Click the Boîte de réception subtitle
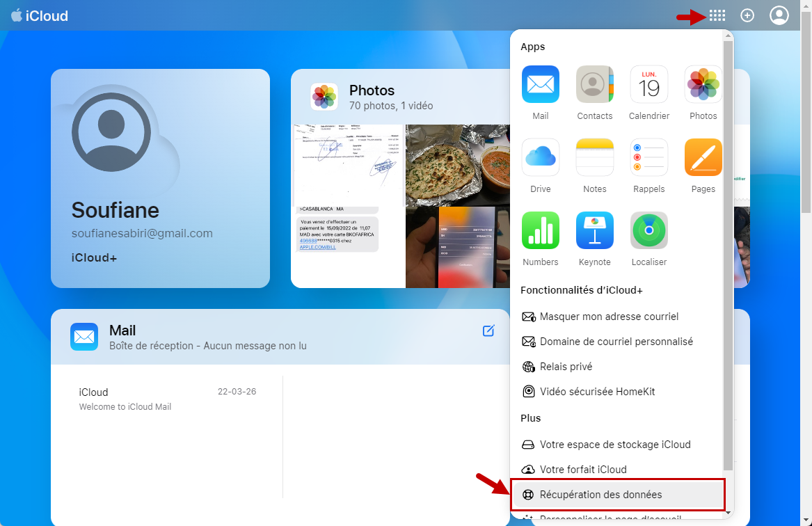The image size is (812, 526). pyautogui.click(x=207, y=345)
